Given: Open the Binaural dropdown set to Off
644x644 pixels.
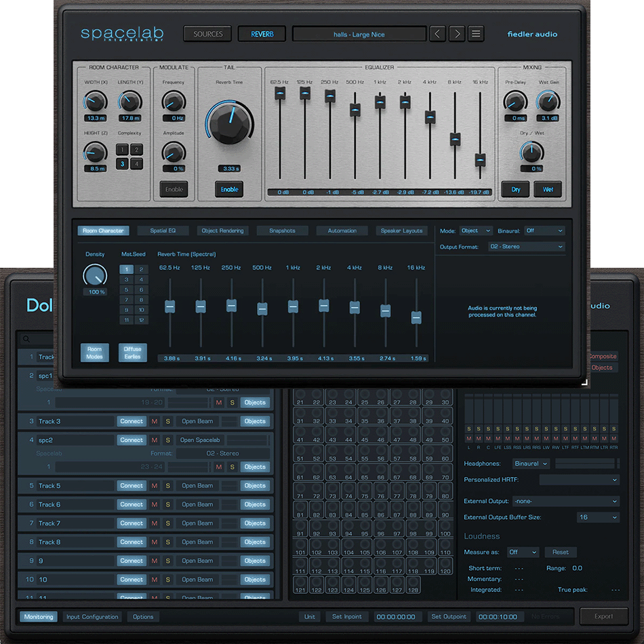Looking at the screenshot, I should pos(544,230).
